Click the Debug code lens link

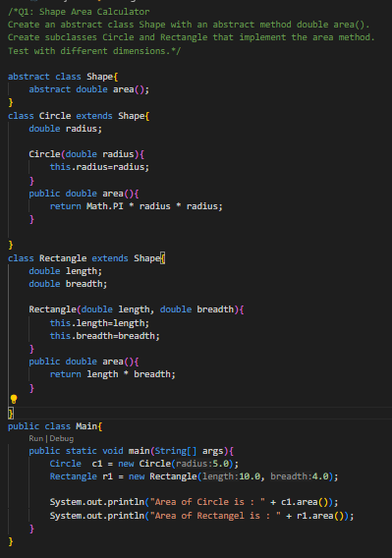point(62,438)
